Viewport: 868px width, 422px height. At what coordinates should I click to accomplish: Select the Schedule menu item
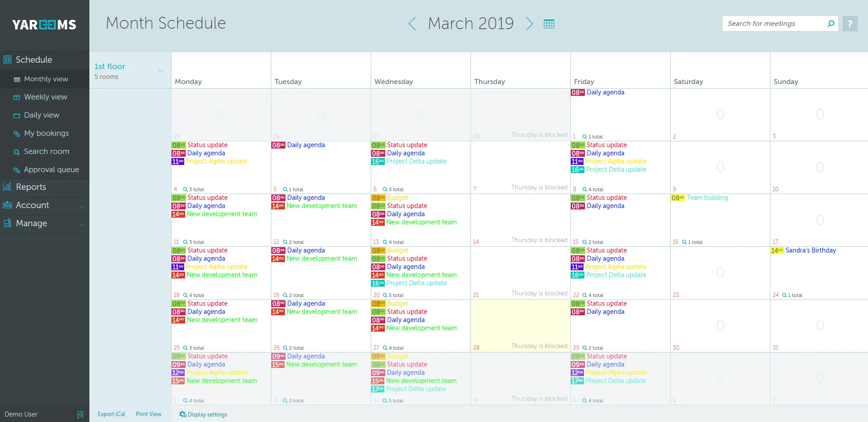pos(34,60)
